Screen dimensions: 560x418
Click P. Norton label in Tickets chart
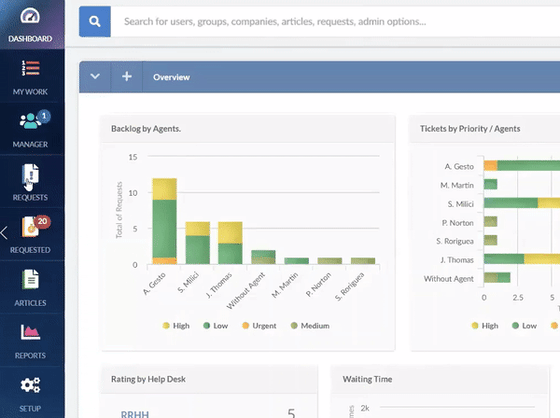(458, 223)
